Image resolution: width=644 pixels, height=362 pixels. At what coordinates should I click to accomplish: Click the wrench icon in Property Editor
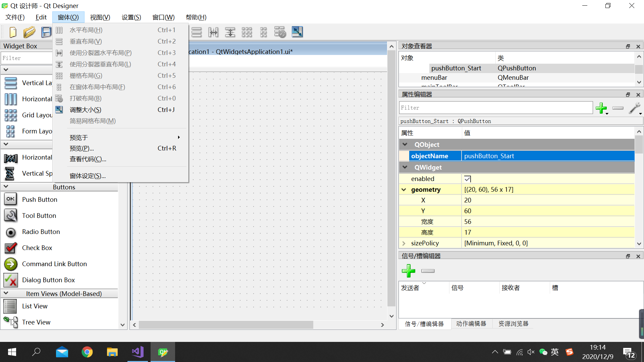635,108
